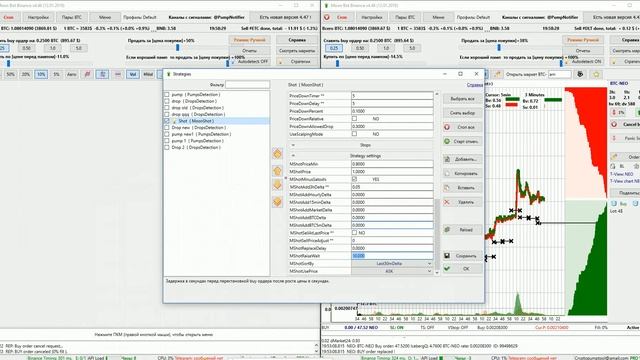This screenshot has width=640, height=360.
Task: Open Пары BTC in left window
Action: pyautogui.click(x=72, y=18)
